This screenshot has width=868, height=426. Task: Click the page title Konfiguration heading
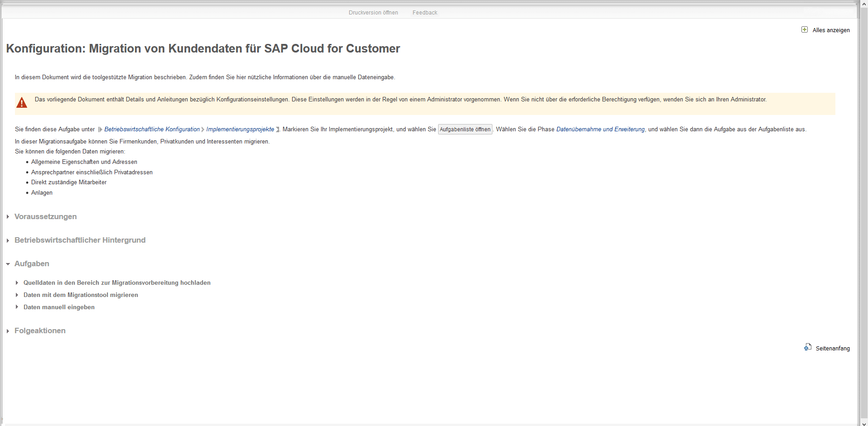(203, 48)
